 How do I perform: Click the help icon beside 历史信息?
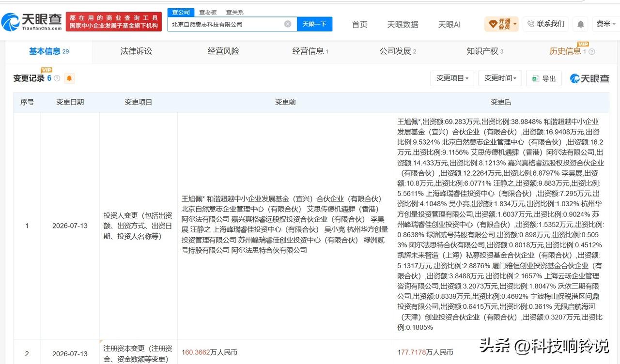click(x=591, y=52)
